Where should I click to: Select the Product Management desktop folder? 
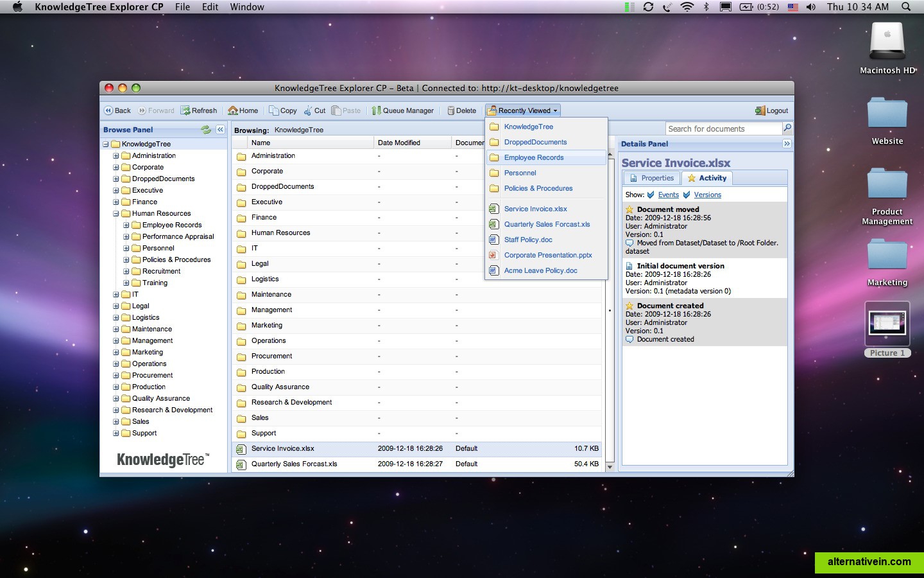pyautogui.click(x=887, y=197)
